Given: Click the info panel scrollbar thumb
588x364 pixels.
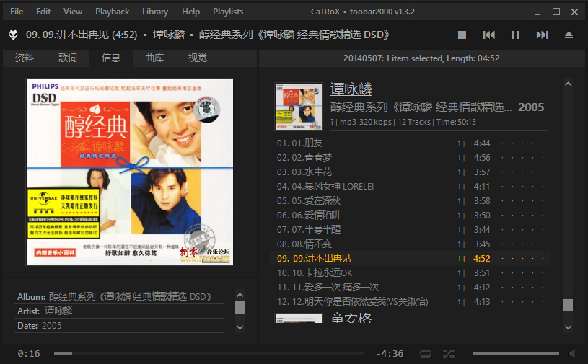Looking at the screenshot, I should pos(240,308).
